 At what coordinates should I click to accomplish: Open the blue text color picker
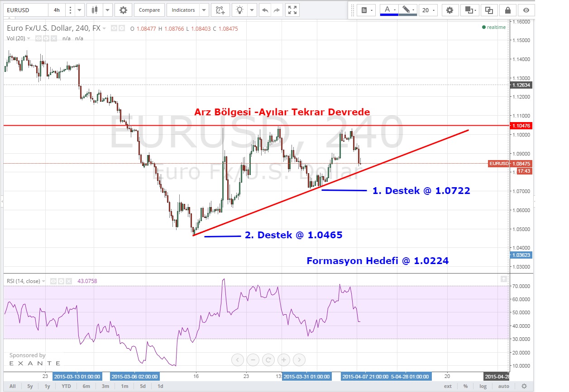[x=389, y=10]
